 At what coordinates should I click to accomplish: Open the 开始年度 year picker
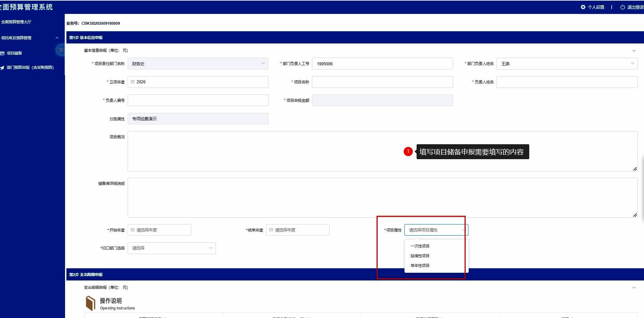pos(159,230)
